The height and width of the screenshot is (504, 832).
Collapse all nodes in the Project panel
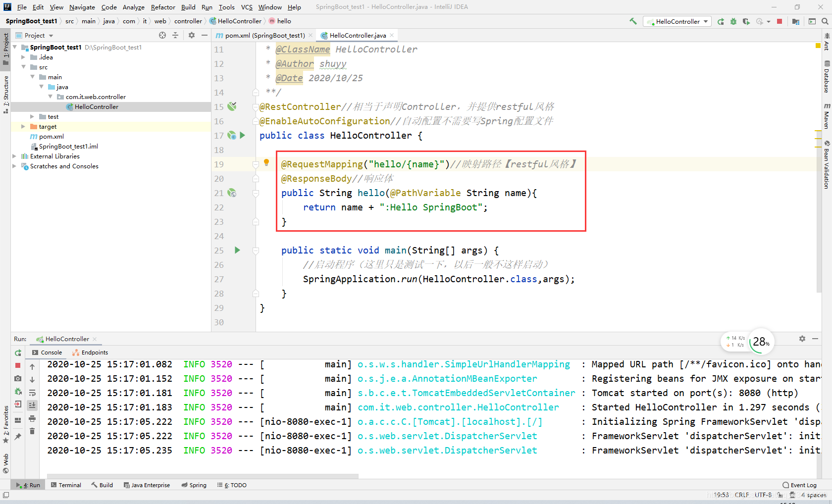pyautogui.click(x=175, y=35)
